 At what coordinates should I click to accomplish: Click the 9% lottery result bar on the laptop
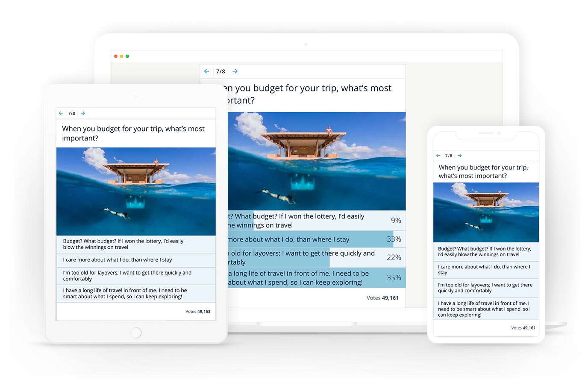point(316,221)
